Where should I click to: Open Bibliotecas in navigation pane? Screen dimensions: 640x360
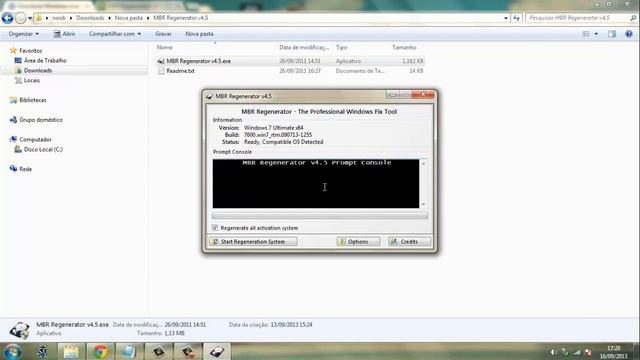pyautogui.click(x=33, y=100)
